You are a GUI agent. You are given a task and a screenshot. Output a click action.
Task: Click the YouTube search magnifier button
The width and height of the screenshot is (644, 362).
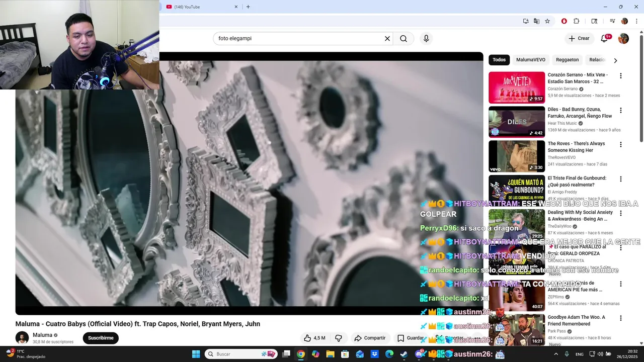click(x=404, y=39)
